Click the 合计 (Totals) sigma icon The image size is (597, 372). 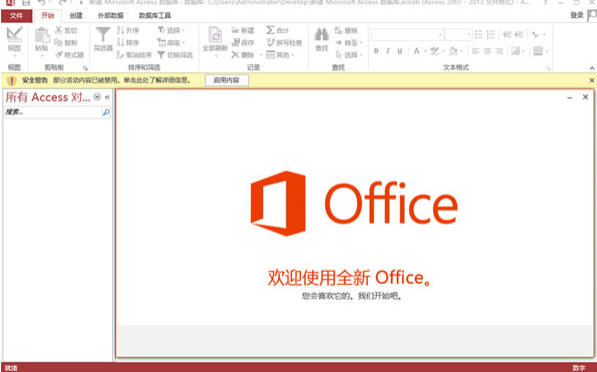(270, 30)
